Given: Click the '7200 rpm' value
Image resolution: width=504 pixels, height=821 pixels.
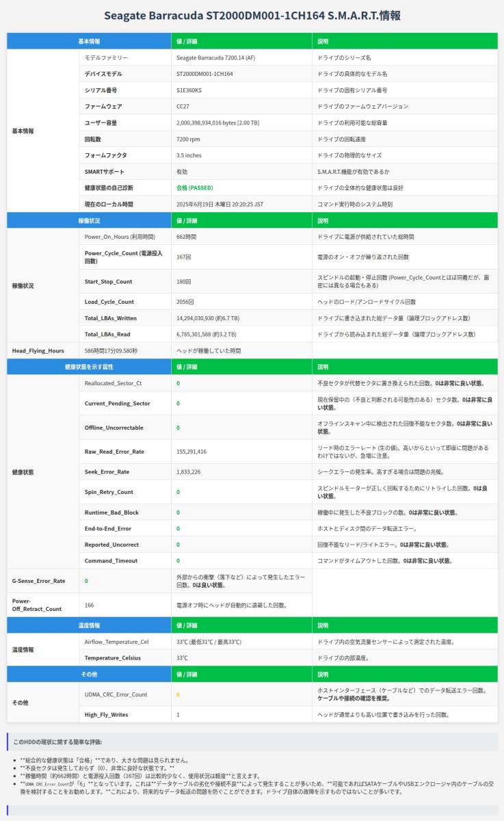Looking at the screenshot, I should (x=187, y=139).
